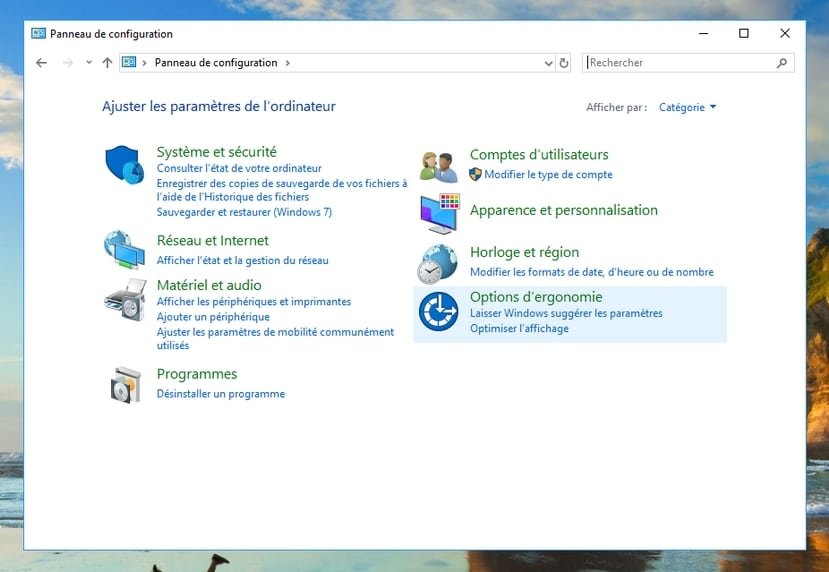This screenshot has height=572, width=829.
Task: Click the Réseau et Internet globe icon
Action: (124, 250)
